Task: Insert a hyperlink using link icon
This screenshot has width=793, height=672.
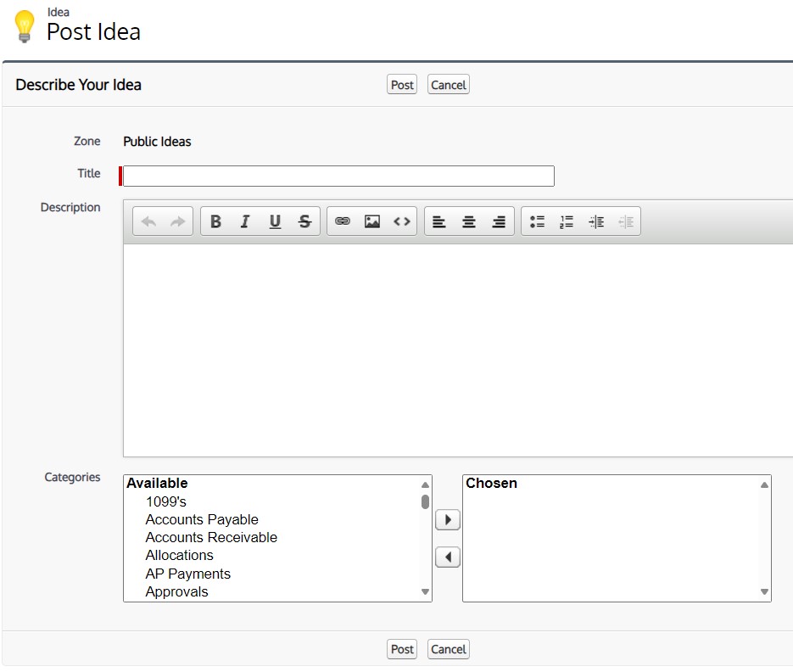Action: point(343,221)
